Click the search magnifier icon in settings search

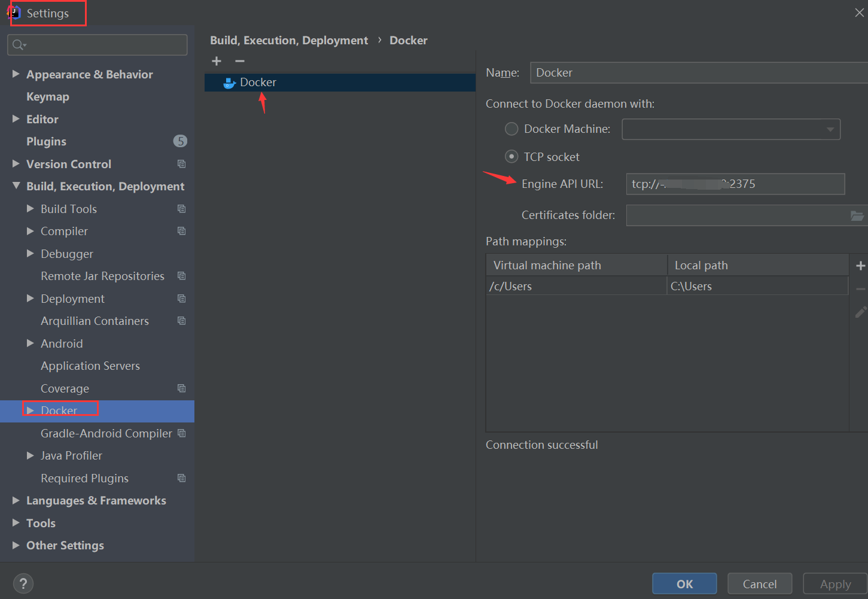[x=19, y=45]
